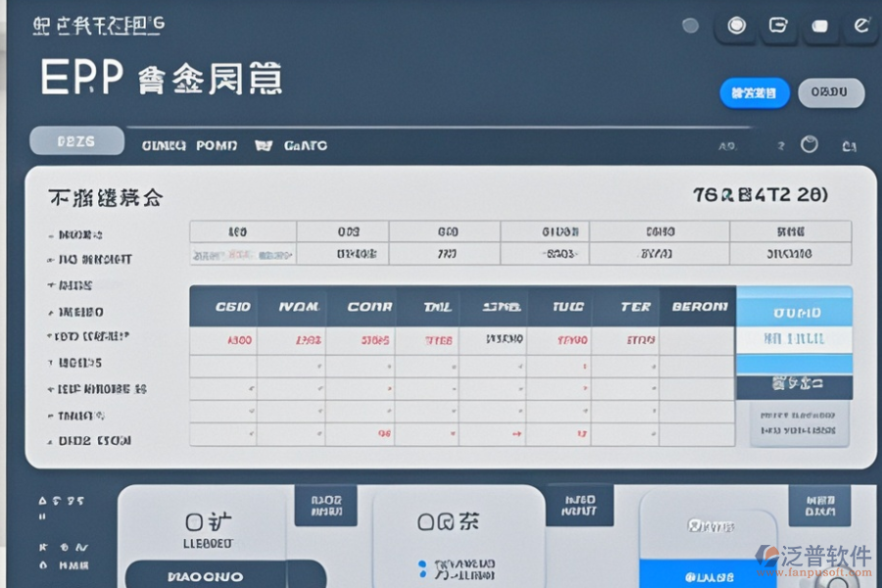Click the BERONI column header
Image resolution: width=882 pixels, height=588 pixels.
point(700,307)
